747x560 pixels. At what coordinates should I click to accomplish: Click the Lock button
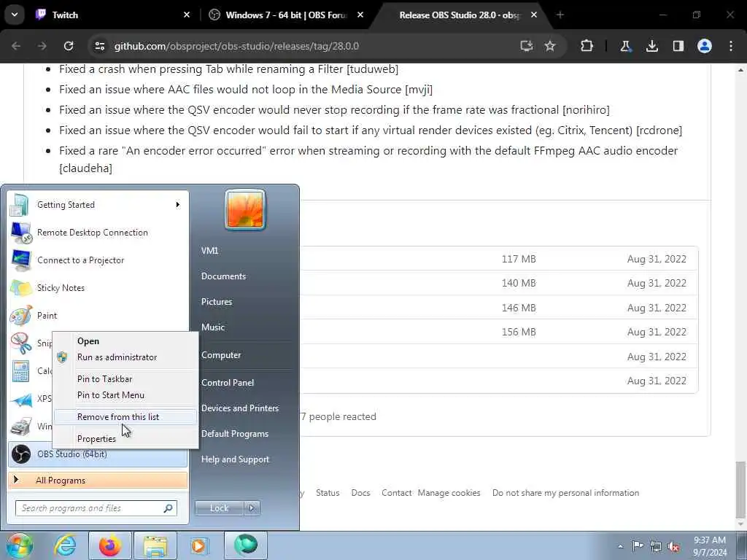pyautogui.click(x=219, y=508)
